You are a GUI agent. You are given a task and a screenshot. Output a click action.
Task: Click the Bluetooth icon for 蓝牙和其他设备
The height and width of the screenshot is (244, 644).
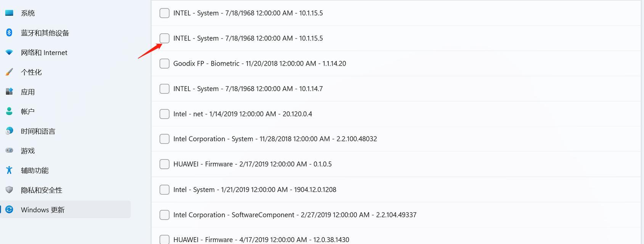(9, 32)
